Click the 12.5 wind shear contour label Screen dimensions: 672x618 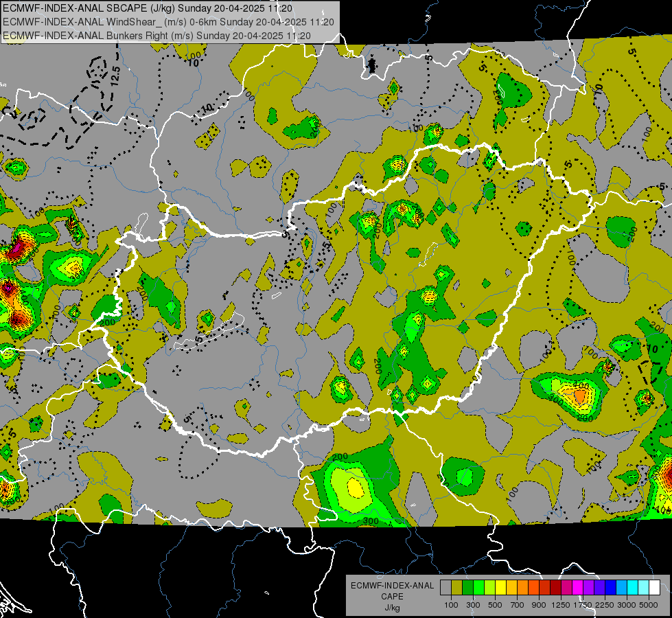point(115,76)
